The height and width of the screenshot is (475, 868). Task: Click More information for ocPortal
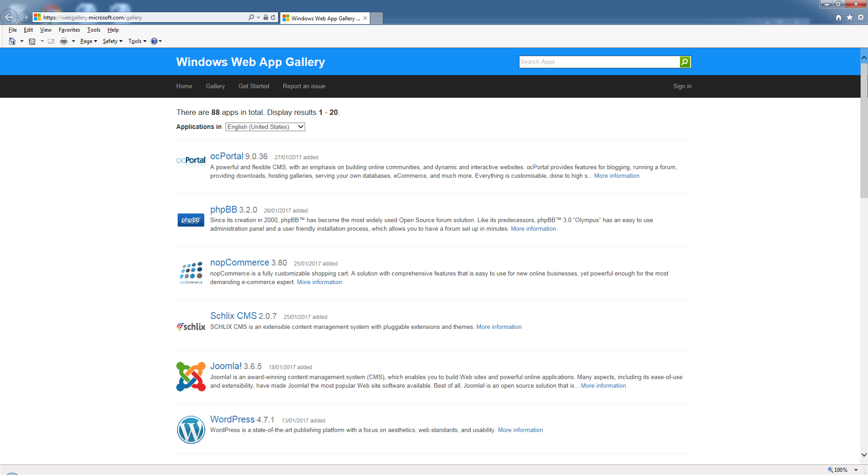pos(617,176)
